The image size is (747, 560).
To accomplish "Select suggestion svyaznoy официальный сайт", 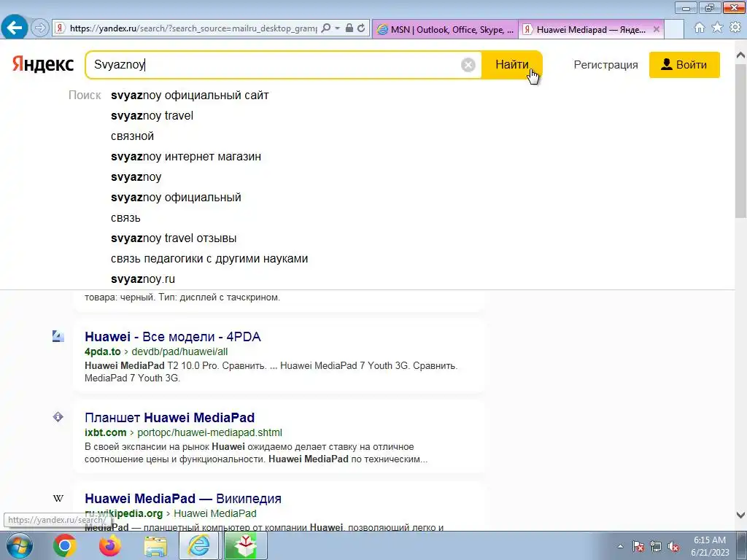I will [190, 96].
